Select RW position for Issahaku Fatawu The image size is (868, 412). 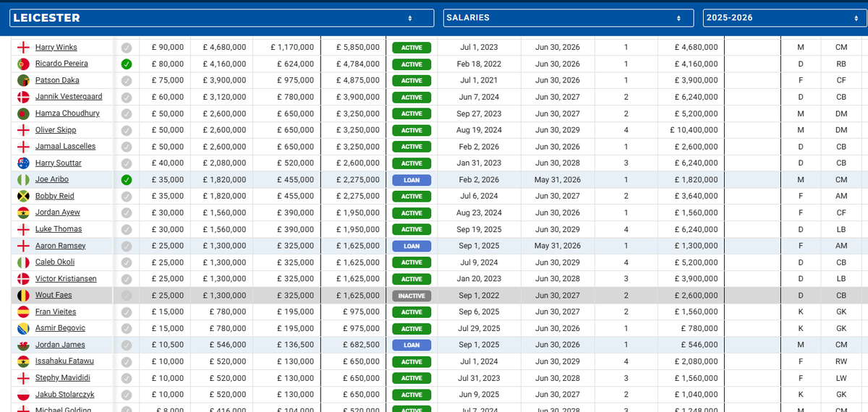pos(841,361)
